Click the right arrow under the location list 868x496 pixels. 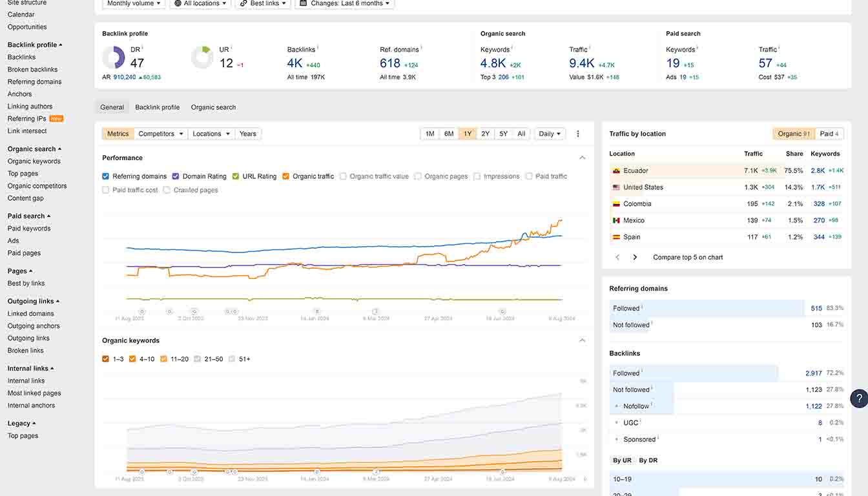(x=634, y=256)
